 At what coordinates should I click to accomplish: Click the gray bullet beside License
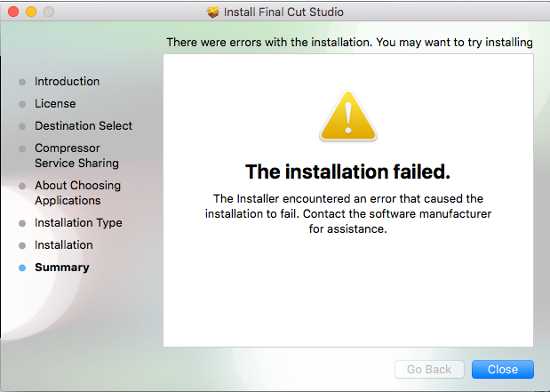22,104
